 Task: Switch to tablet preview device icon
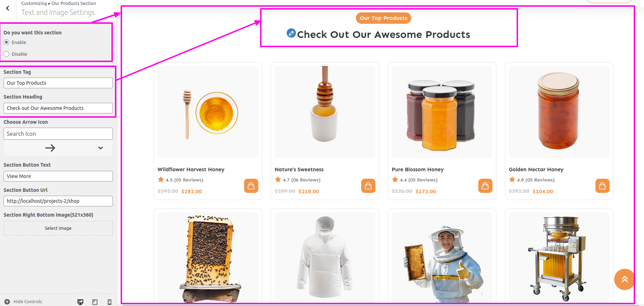coord(95,302)
